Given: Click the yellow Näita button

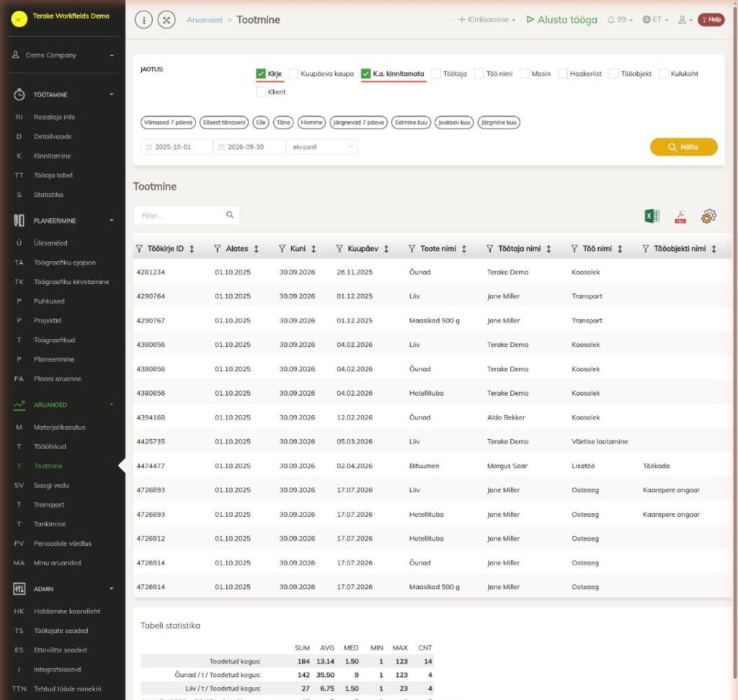Looking at the screenshot, I should click(683, 147).
